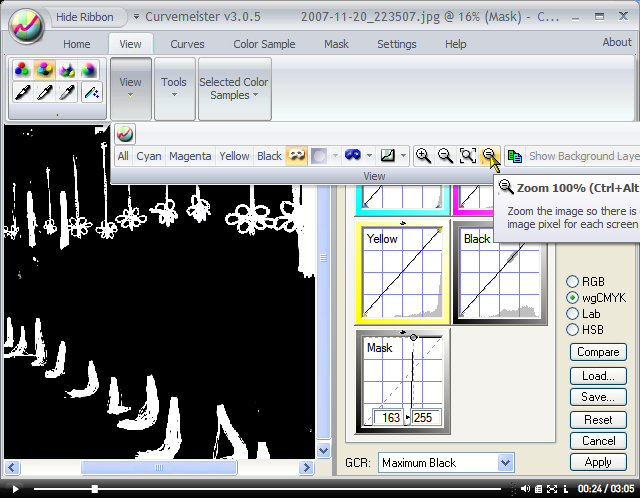Switch to the Curves ribbon tab
This screenshot has width=640, height=498.
187,44
